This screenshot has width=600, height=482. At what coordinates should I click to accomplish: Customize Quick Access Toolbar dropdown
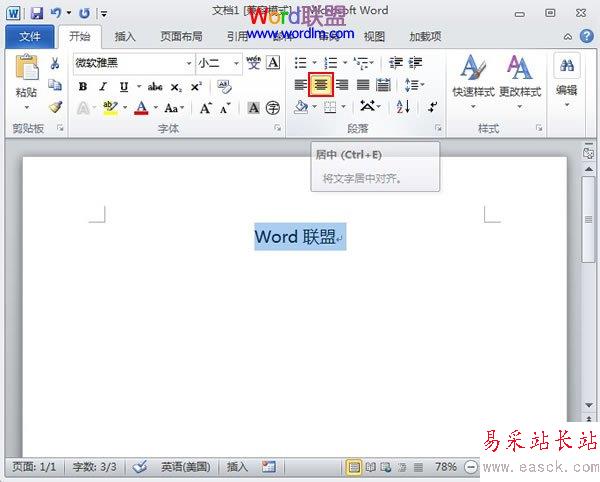point(104,14)
